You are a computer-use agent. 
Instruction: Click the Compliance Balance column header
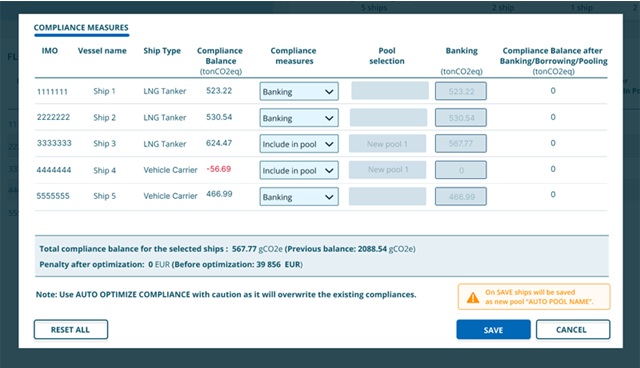click(x=220, y=61)
